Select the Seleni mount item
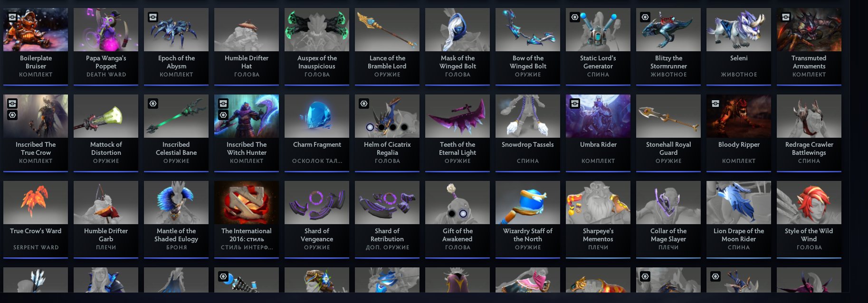The image size is (868, 303). (x=739, y=46)
